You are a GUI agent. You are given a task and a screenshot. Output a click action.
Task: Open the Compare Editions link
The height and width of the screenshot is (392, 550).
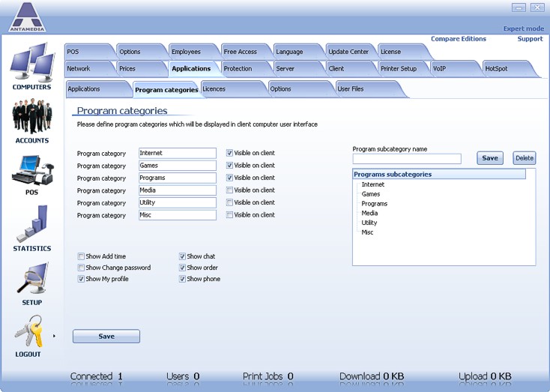pos(459,39)
